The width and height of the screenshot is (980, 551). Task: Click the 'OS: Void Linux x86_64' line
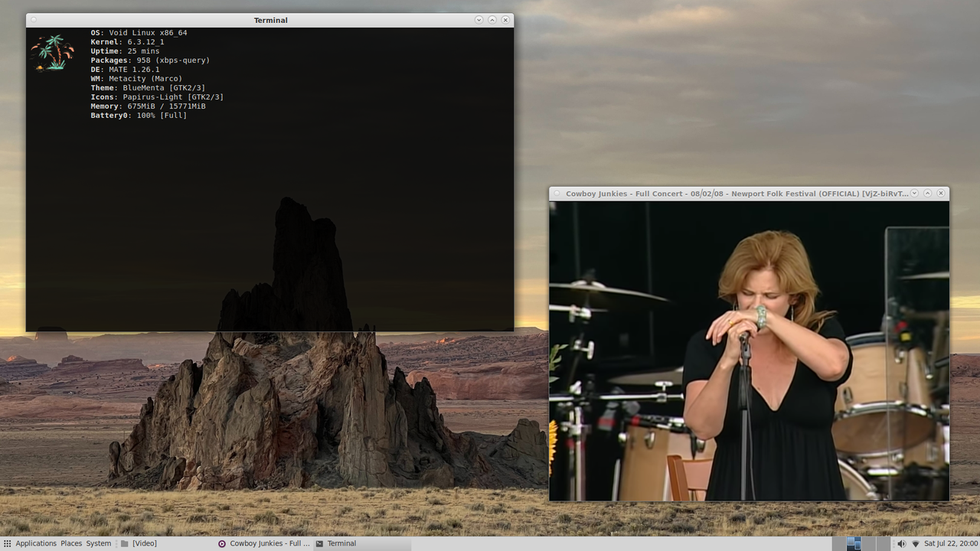click(139, 33)
